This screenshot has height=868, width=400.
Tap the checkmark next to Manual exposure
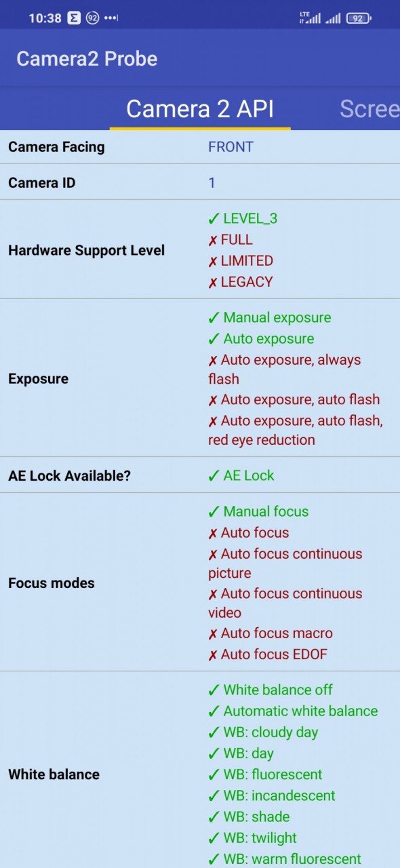[x=214, y=318]
